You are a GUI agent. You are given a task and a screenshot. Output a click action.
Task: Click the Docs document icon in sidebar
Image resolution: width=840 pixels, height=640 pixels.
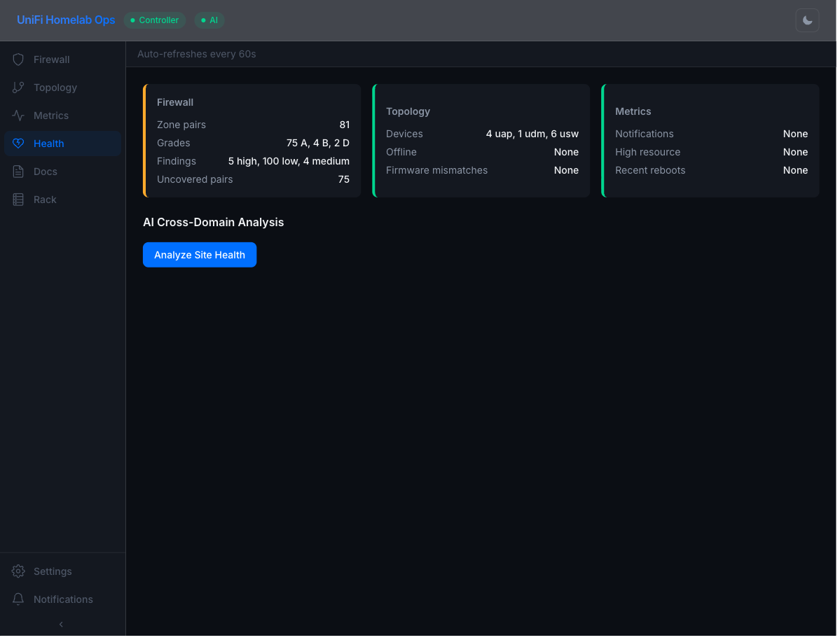click(18, 172)
